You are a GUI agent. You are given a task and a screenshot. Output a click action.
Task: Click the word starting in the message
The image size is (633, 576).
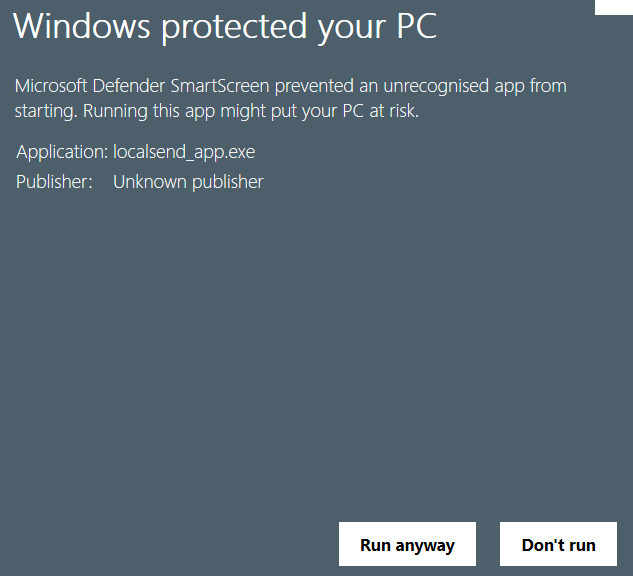[45, 111]
